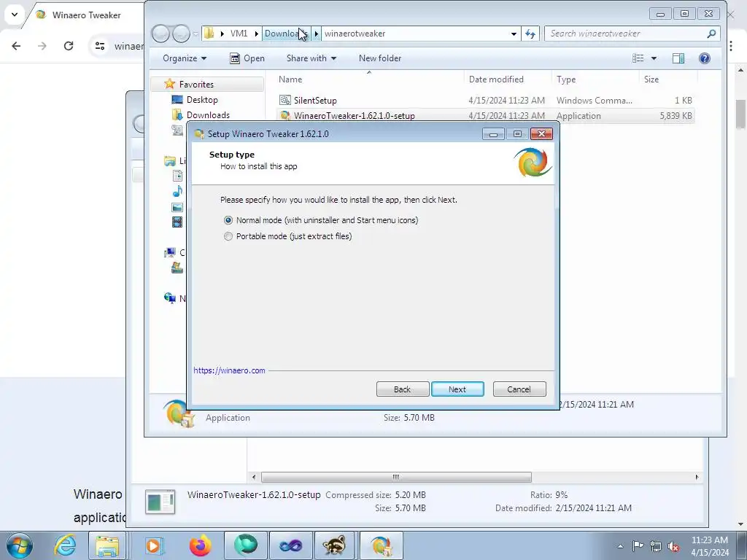Reload the Chrome page
The image size is (747, 560).
tap(69, 46)
